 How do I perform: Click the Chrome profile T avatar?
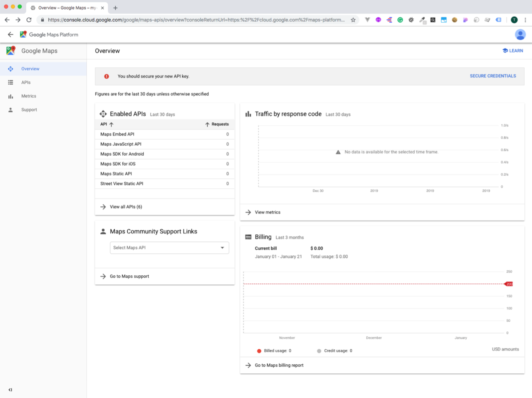(x=514, y=20)
